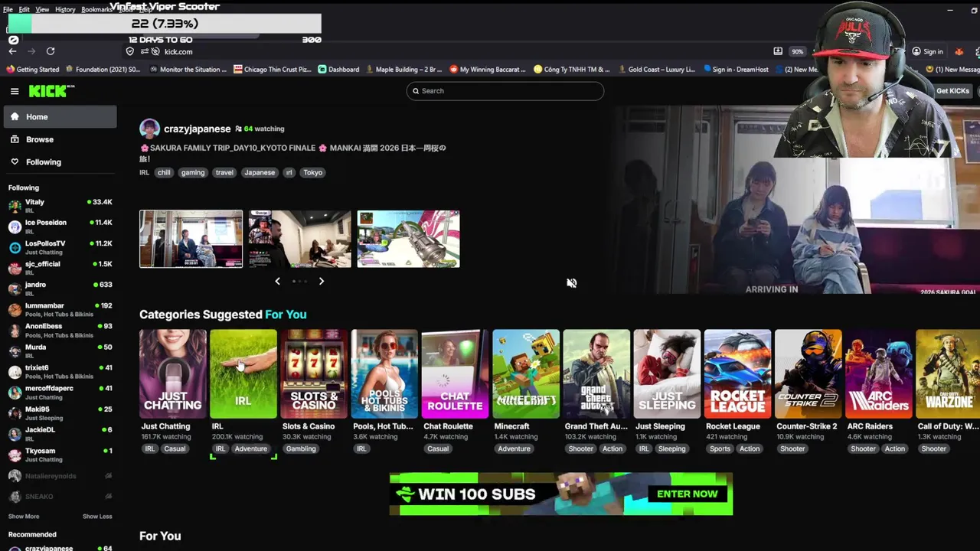Click the 'Tokyo' stream tag
Screen dimensions: 980x551
tap(312, 173)
